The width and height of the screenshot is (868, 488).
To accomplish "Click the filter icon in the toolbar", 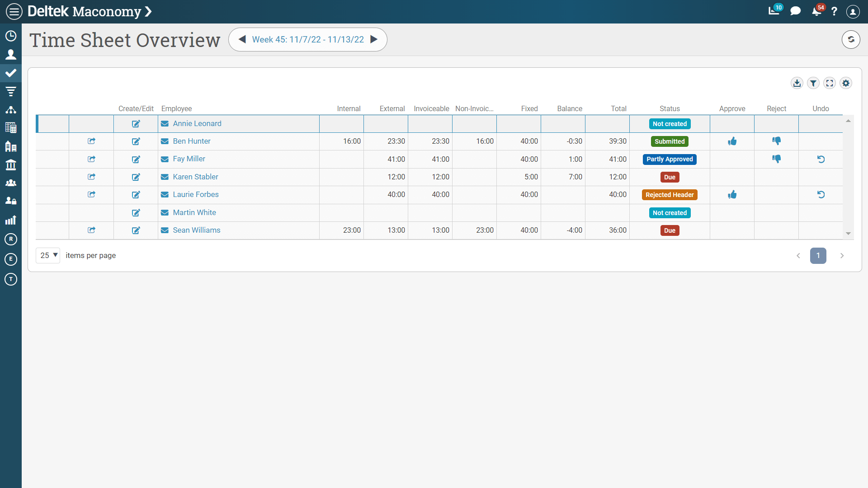I will click(814, 83).
